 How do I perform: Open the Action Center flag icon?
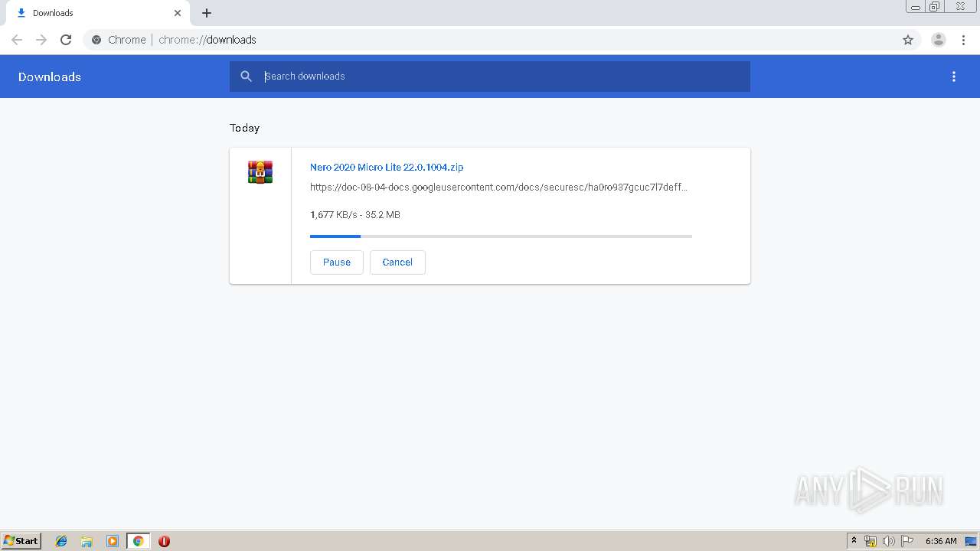[907, 541]
